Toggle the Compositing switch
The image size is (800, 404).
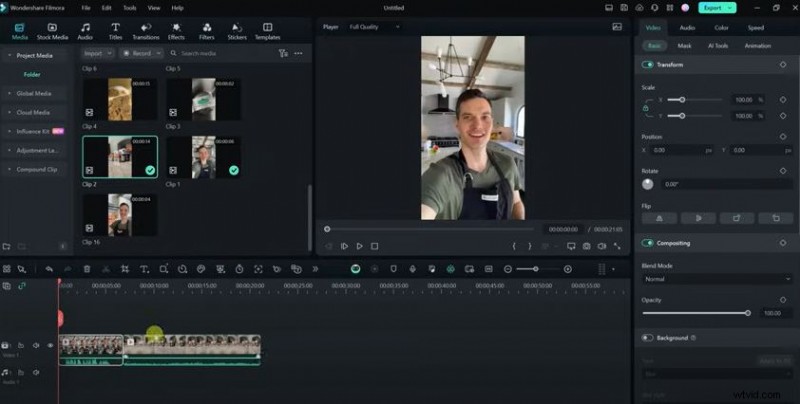point(647,243)
